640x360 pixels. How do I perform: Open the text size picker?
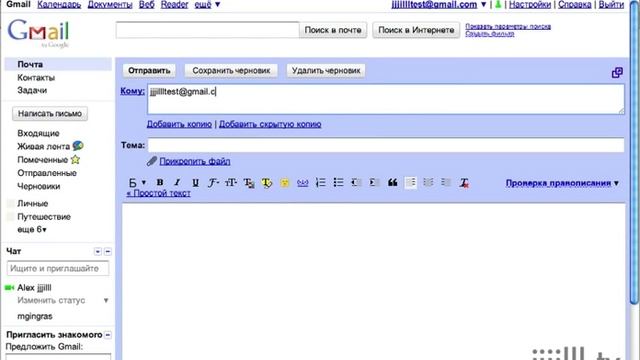pyautogui.click(x=231, y=182)
